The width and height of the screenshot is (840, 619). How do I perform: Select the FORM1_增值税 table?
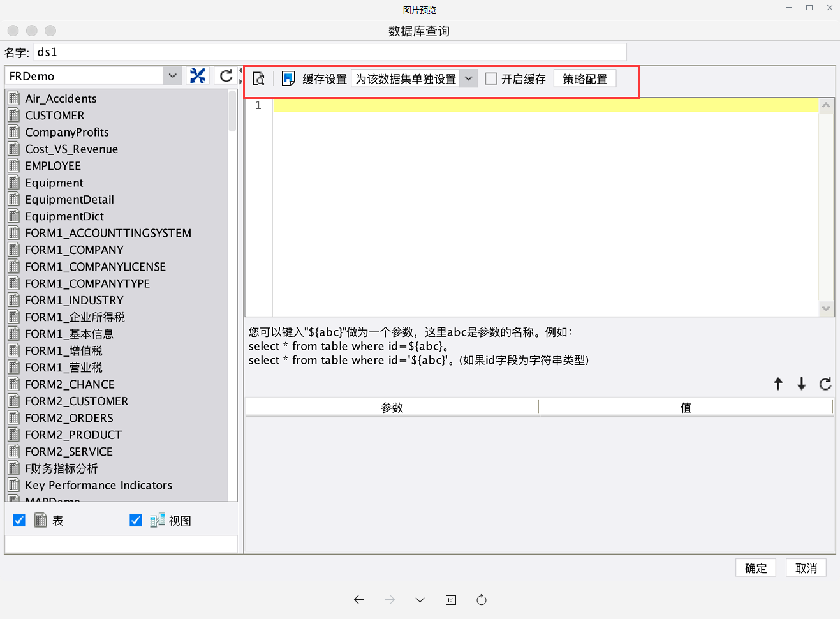coord(64,350)
